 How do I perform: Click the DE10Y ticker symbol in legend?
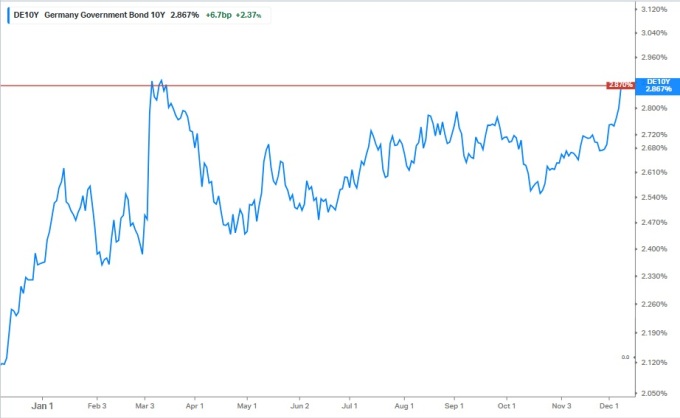(x=26, y=16)
